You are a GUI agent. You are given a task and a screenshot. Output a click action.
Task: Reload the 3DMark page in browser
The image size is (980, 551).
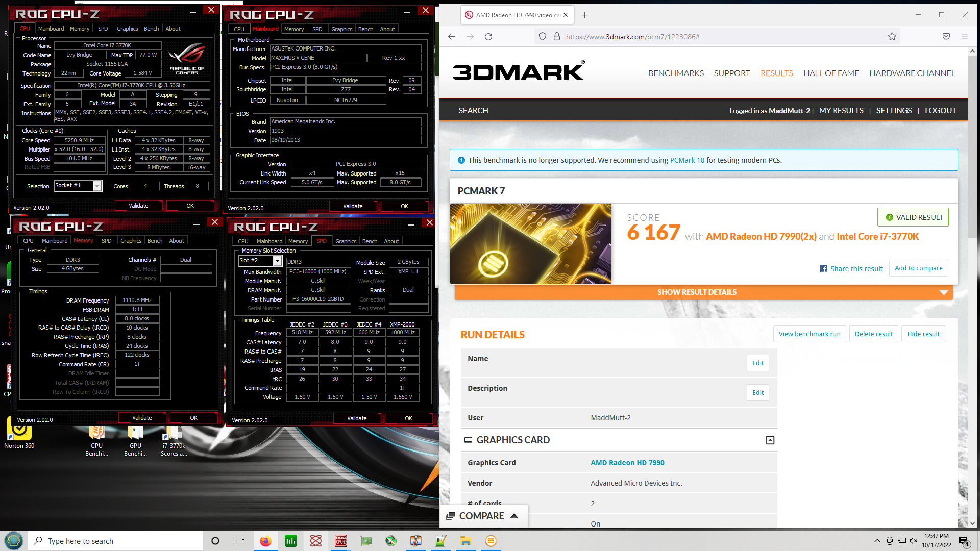click(488, 37)
